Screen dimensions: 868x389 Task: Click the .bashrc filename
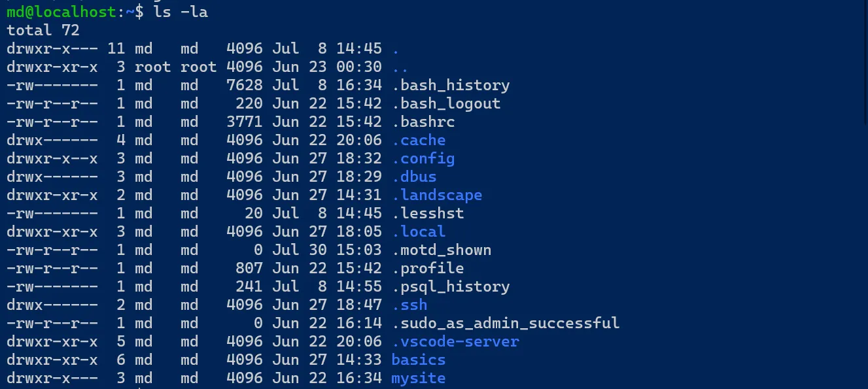tap(423, 122)
